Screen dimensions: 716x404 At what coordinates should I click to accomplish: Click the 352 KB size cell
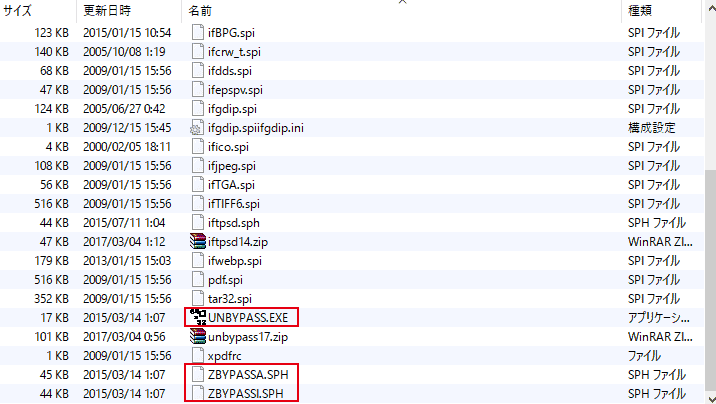coord(52,299)
